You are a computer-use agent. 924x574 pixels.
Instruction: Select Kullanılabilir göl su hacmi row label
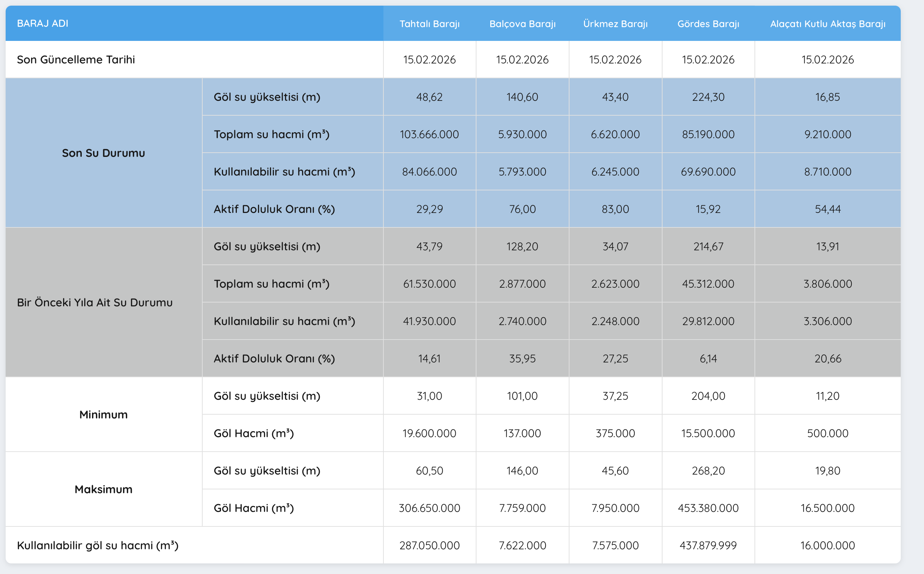click(98, 545)
